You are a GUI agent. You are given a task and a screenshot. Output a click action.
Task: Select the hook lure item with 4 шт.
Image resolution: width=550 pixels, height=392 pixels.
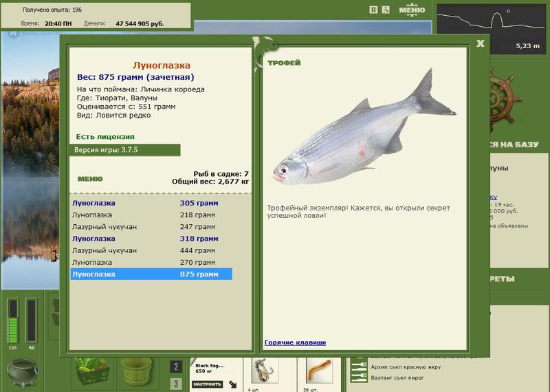(265, 371)
